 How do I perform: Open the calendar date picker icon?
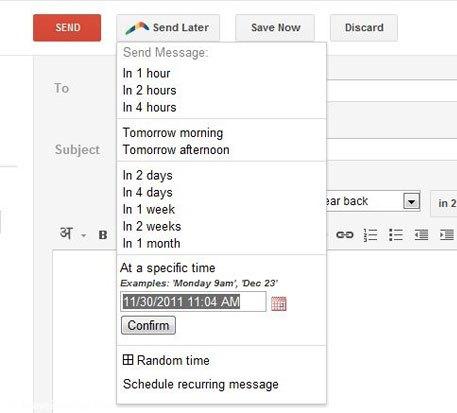(x=279, y=303)
